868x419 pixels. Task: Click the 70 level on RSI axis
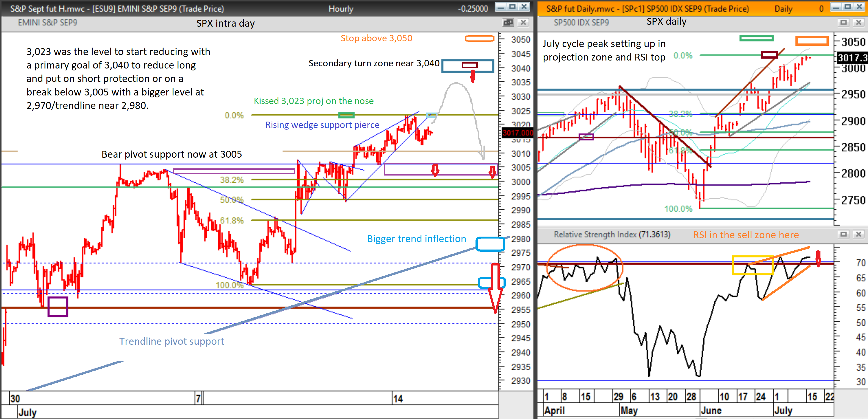pos(861,263)
